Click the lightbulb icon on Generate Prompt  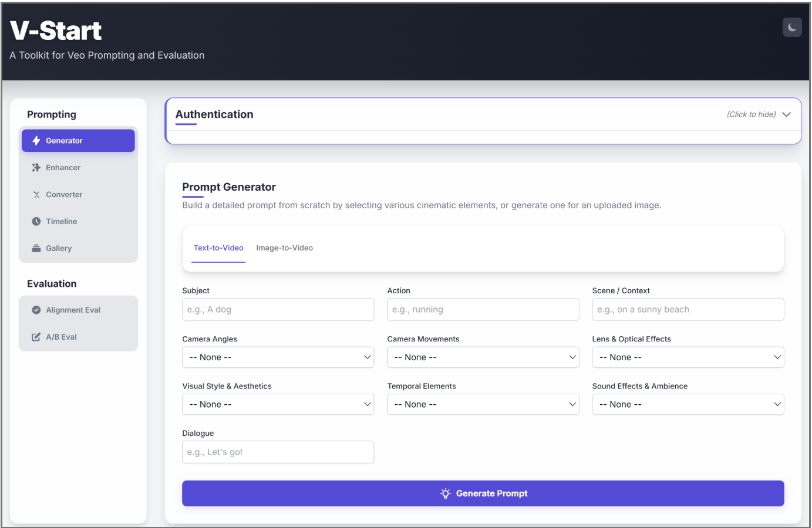pos(446,493)
